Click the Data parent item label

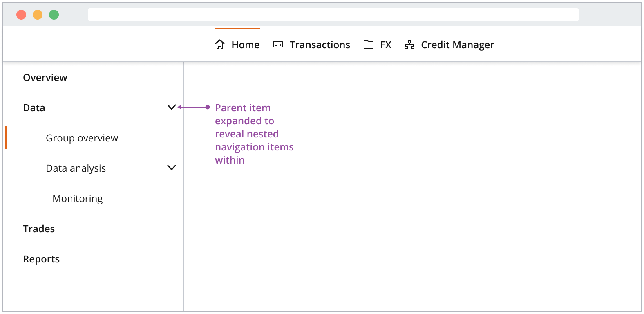tap(34, 108)
